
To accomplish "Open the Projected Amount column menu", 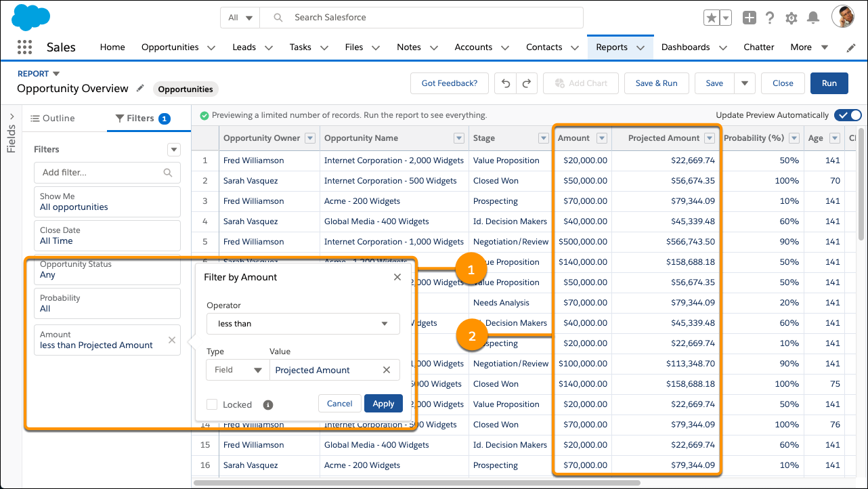I will pos(710,138).
